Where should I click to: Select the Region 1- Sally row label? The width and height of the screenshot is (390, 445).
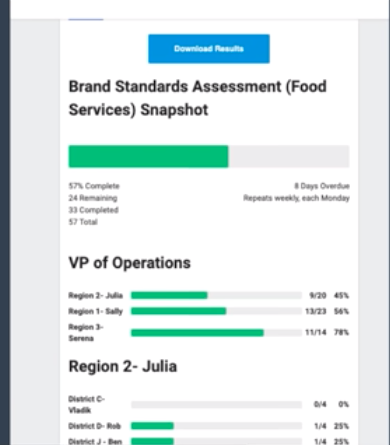click(x=96, y=311)
